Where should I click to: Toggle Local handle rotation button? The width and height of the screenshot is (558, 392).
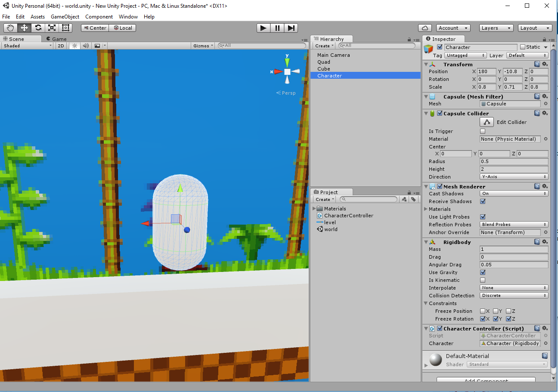click(x=122, y=28)
